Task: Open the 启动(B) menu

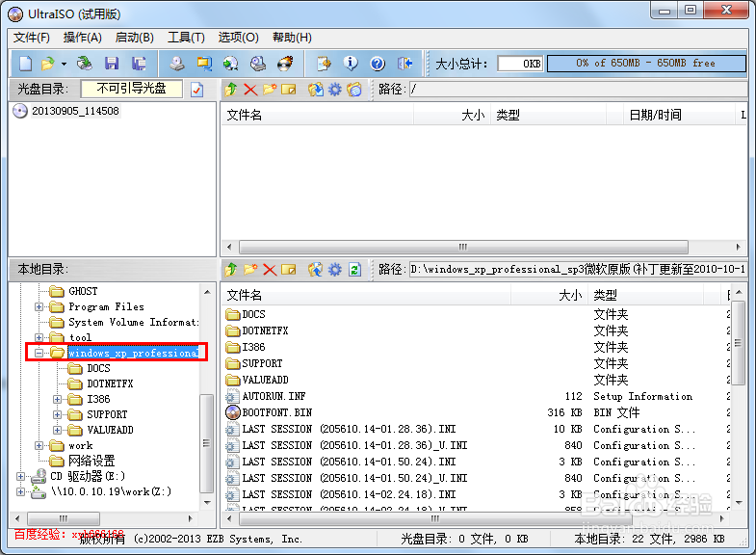Action: [x=135, y=38]
